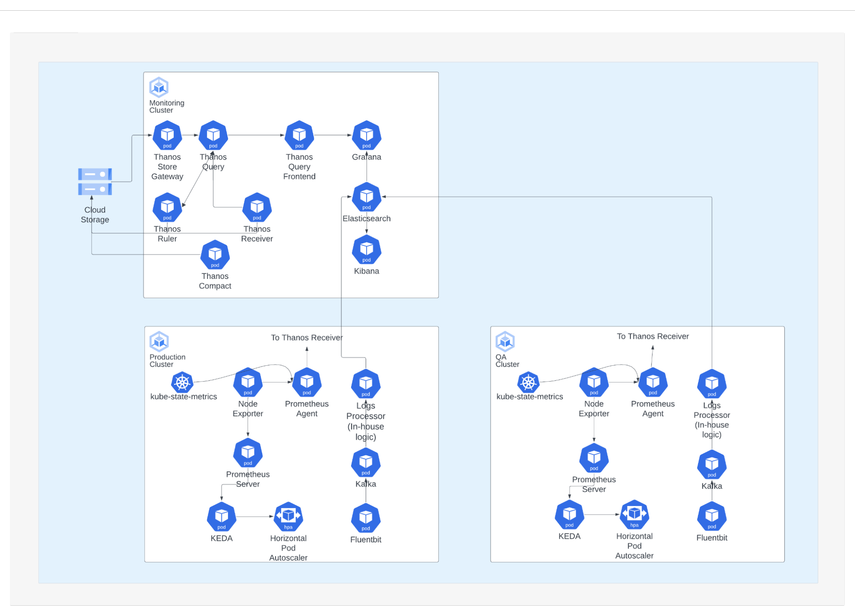This screenshot has width=855, height=616.
Task: Select QA Horizontal Pod Autoscaler hpa icon
Action: 635,515
